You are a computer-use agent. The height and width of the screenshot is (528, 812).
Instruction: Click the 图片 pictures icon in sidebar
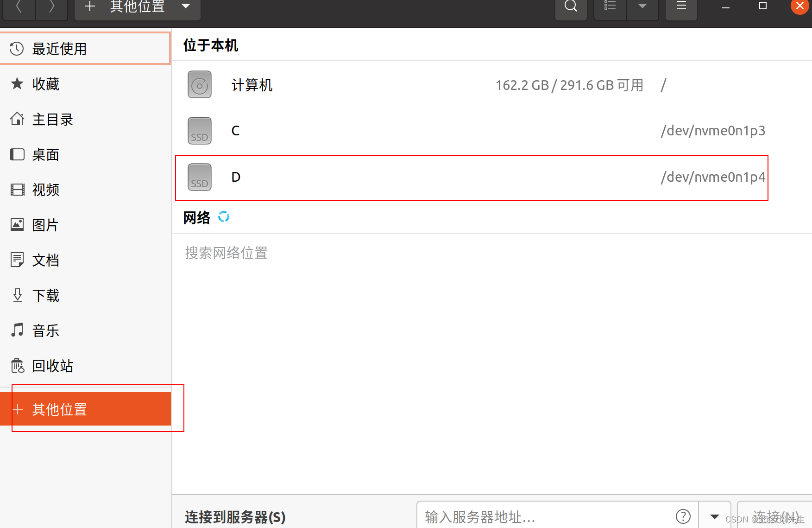[x=17, y=224]
